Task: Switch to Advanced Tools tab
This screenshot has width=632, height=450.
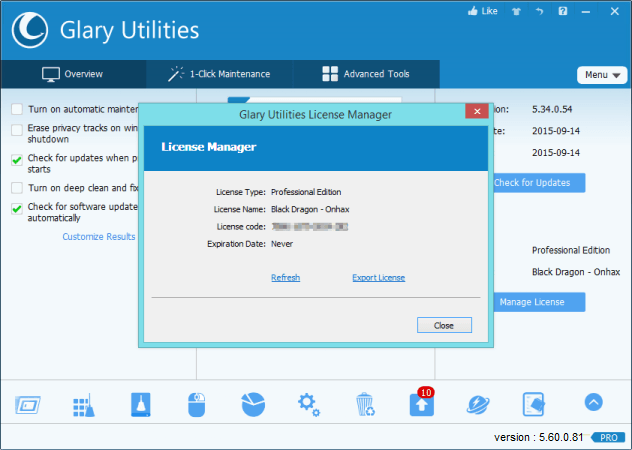Action: point(366,74)
